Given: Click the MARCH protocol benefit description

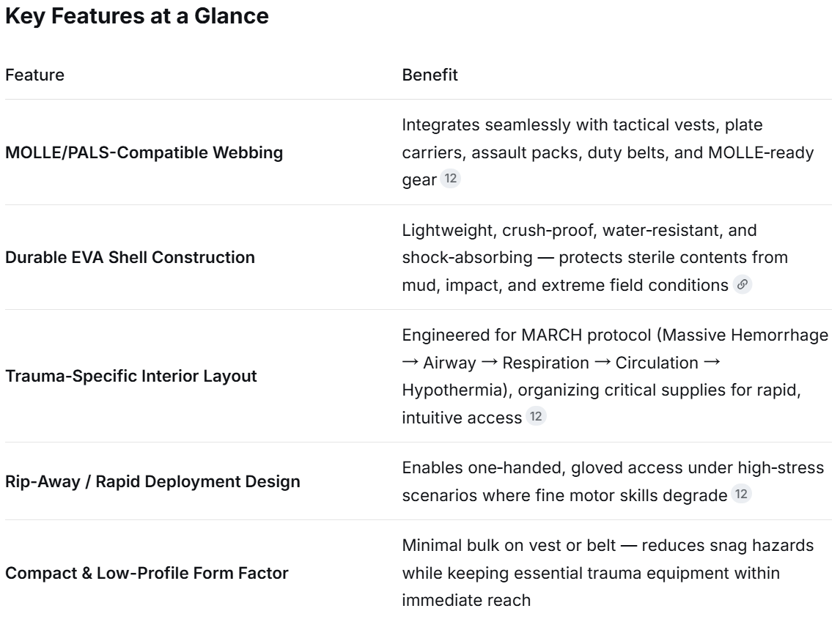Looking at the screenshot, I should 616,377.
